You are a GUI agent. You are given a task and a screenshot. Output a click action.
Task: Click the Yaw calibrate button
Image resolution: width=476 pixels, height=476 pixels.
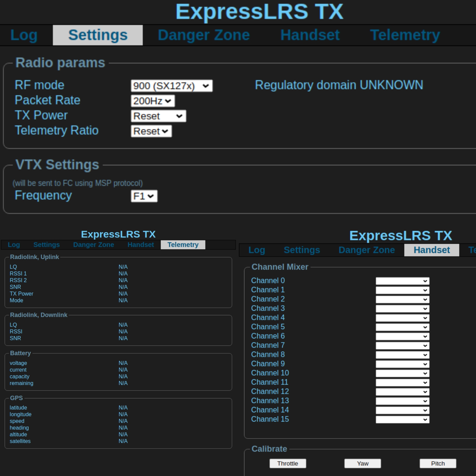coord(362,464)
